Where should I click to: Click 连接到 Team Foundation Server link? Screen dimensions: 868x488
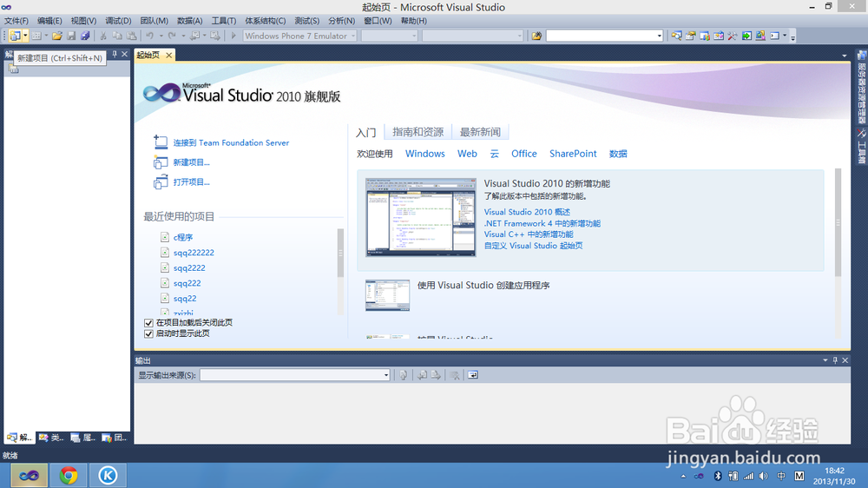coord(231,143)
